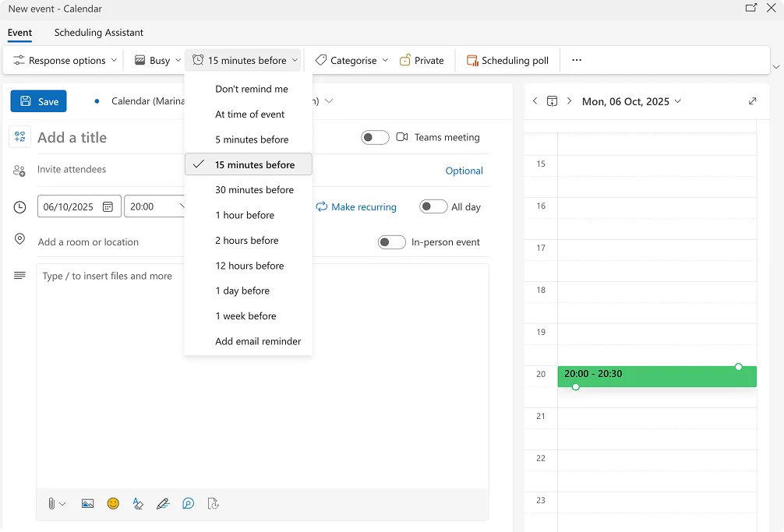Turn on the All day toggle
The width and height of the screenshot is (784, 532).
click(433, 206)
